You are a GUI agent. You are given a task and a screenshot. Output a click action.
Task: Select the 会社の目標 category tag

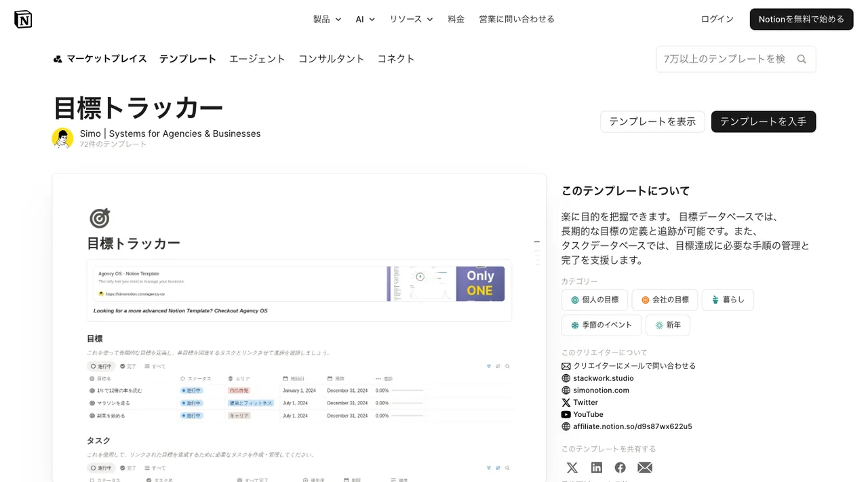tap(665, 300)
